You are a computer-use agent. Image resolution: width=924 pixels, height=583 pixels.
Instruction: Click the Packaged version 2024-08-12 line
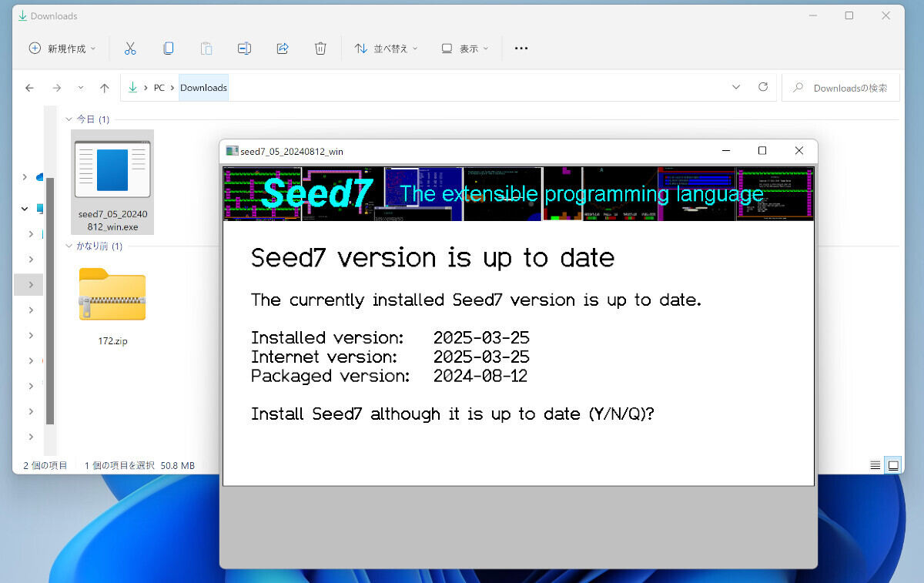click(390, 376)
